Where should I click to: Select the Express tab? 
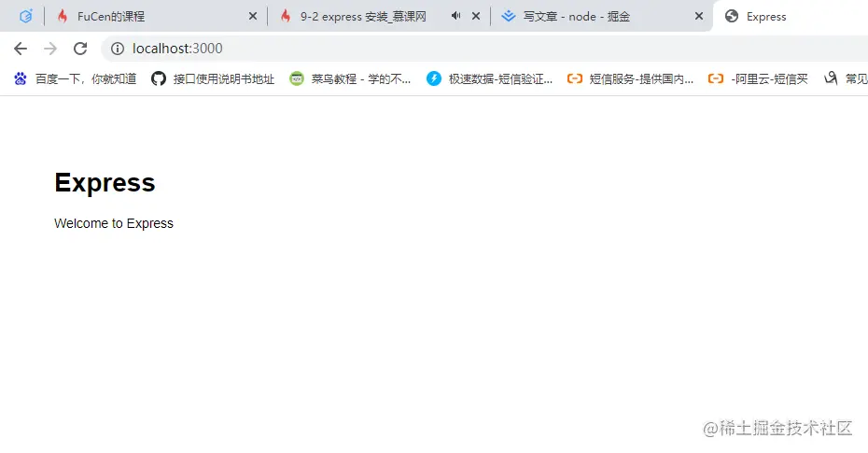pos(791,16)
